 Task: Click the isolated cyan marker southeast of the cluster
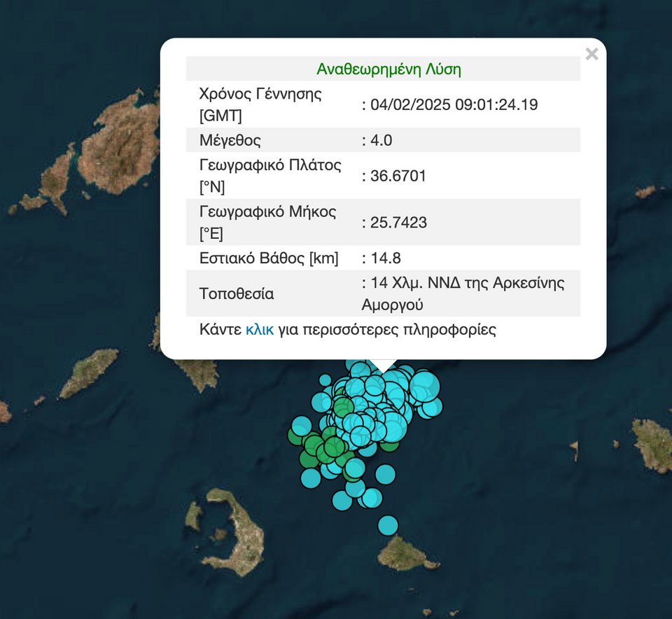pyautogui.click(x=386, y=474)
